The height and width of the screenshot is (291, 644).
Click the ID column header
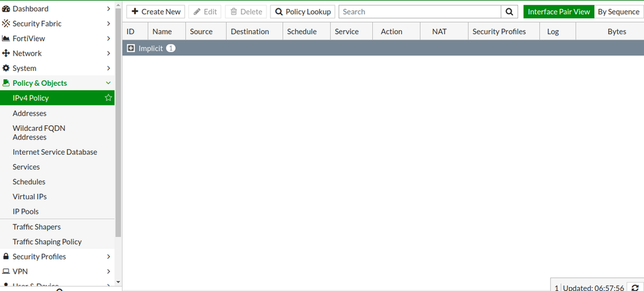coord(135,32)
